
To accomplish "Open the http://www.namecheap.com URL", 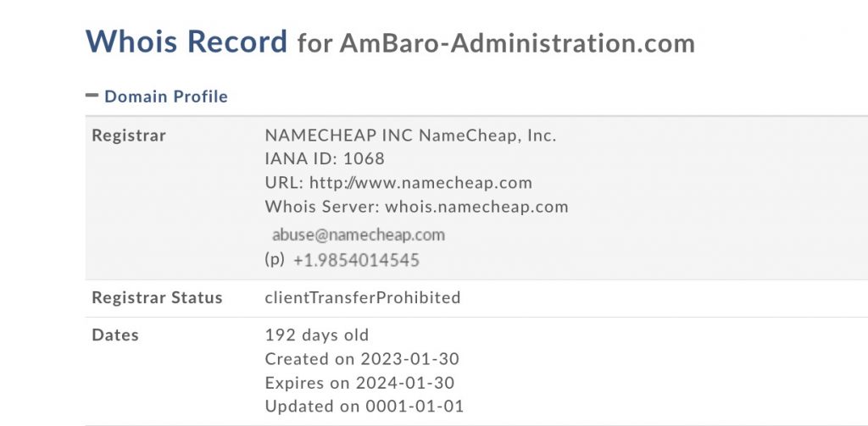I will tap(420, 183).
